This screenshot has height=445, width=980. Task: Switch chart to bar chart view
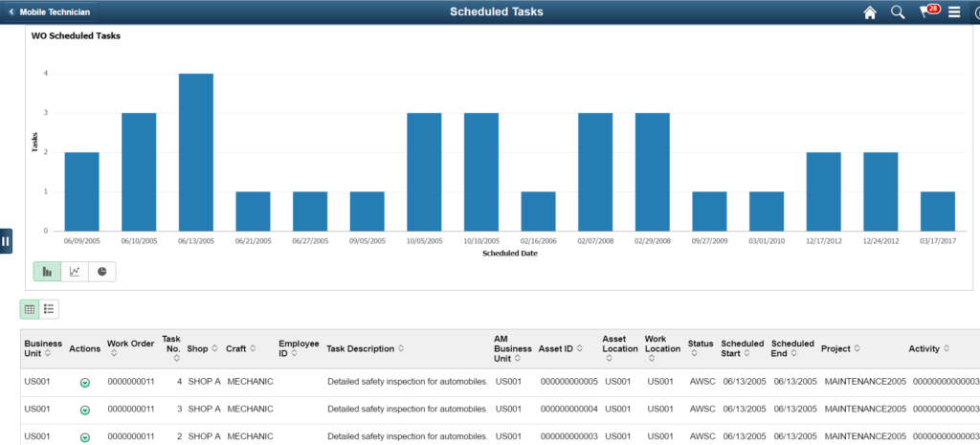point(47,272)
